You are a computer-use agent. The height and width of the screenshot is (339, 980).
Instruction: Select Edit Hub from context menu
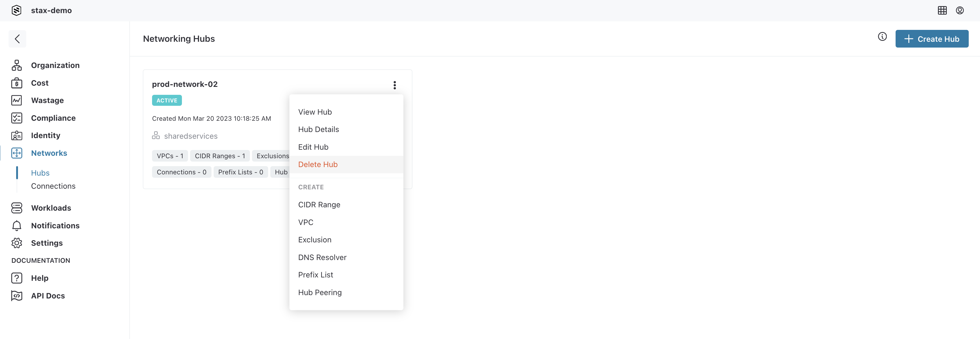pos(313,147)
